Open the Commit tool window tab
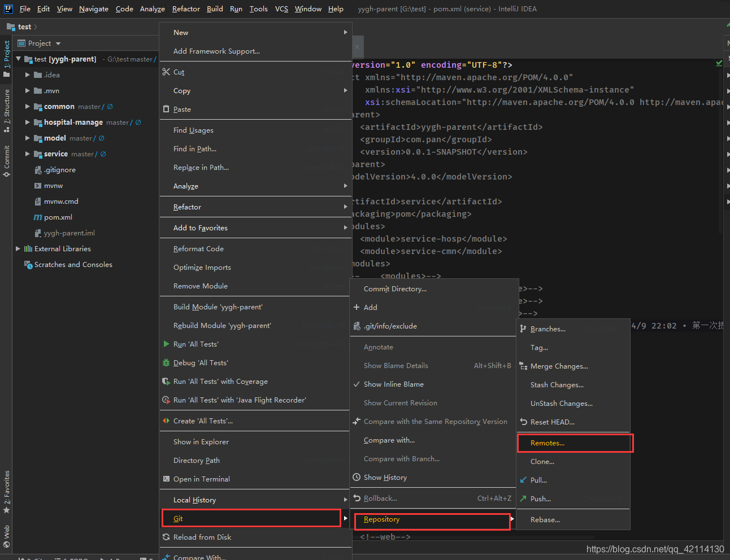 tap(6, 161)
